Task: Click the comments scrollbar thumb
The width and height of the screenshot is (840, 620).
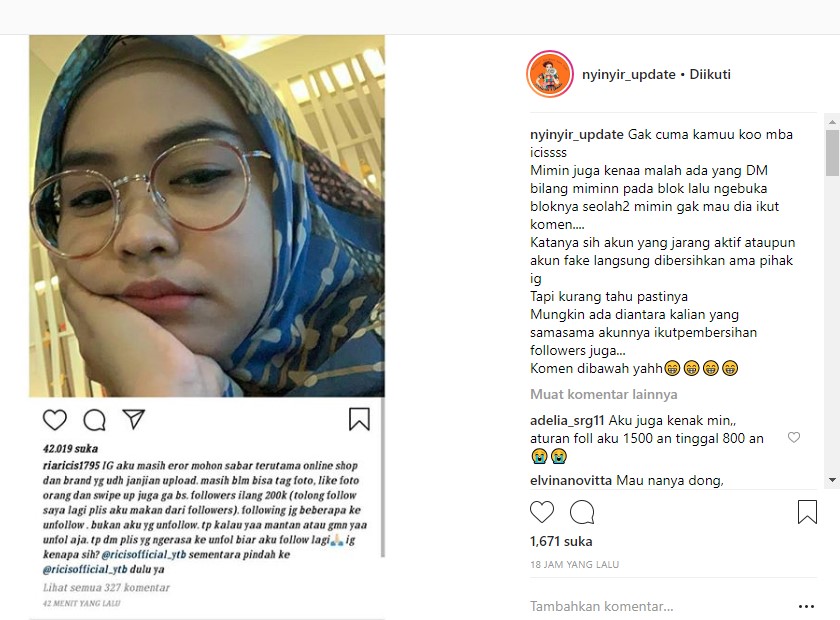Action: (832, 152)
